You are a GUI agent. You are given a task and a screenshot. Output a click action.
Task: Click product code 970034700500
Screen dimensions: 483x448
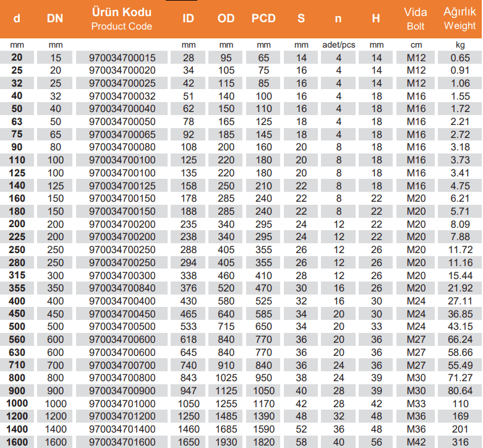(x=122, y=326)
